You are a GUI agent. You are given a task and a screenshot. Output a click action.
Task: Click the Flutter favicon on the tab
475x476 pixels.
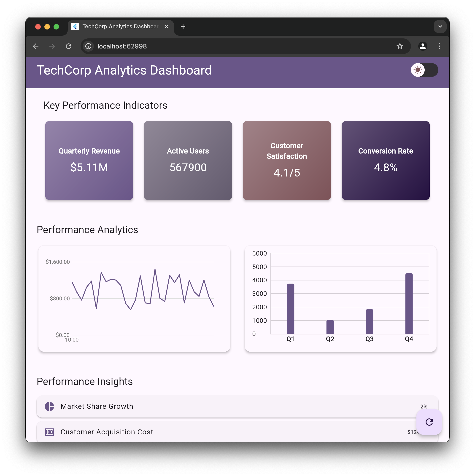point(75,27)
